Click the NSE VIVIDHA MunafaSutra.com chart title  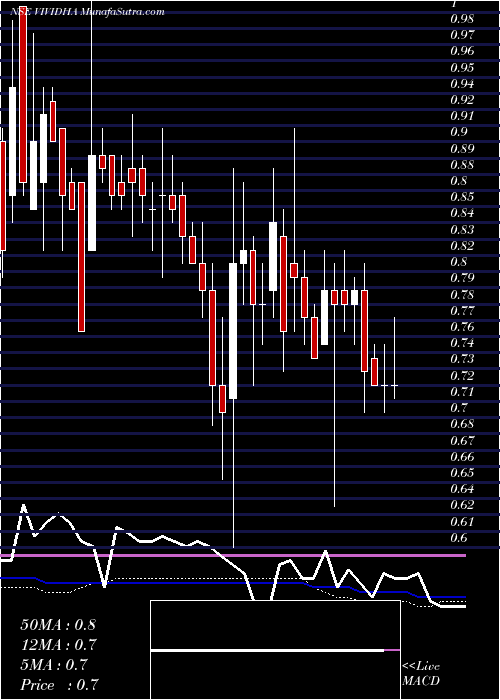pyautogui.click(x=87, y=12)
